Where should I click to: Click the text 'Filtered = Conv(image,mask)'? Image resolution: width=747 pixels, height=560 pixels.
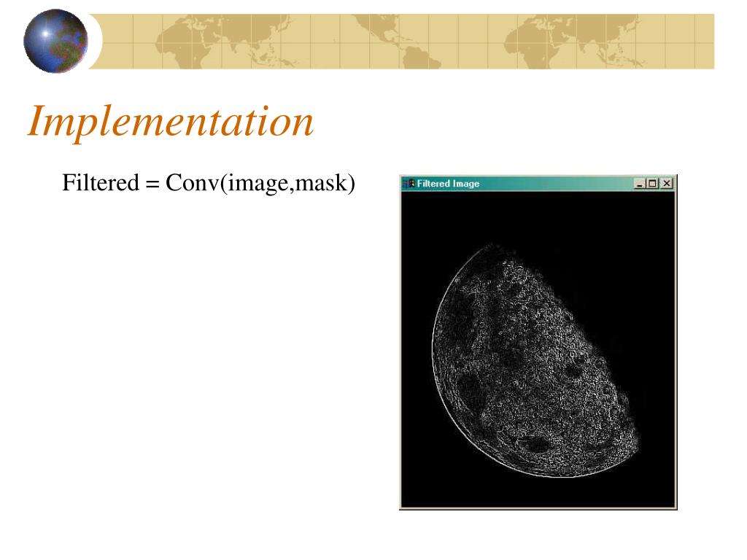(209, 183)
